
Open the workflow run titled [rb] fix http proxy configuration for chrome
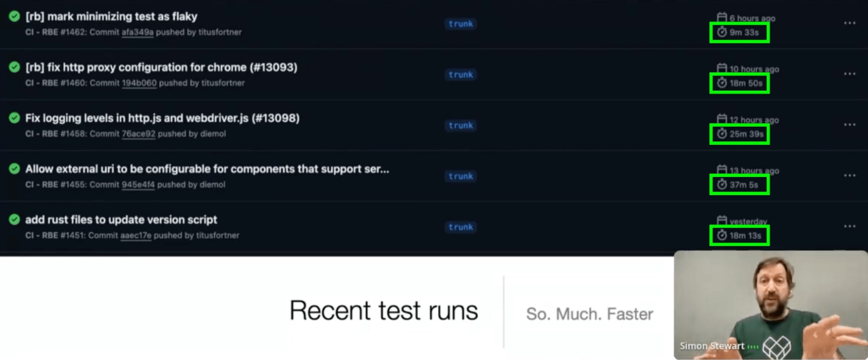(161, 67)
